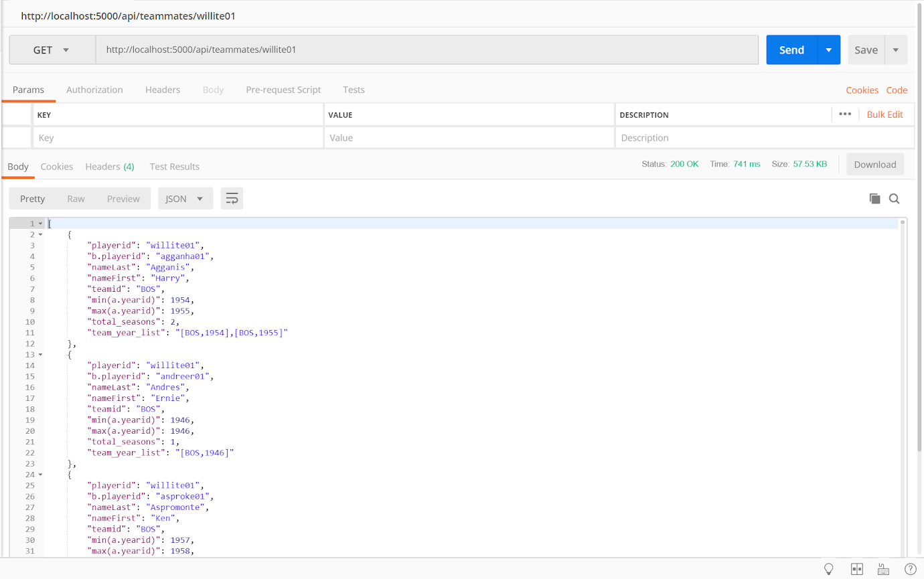
Task: Open Code snippet link
Action: (897, 90)
